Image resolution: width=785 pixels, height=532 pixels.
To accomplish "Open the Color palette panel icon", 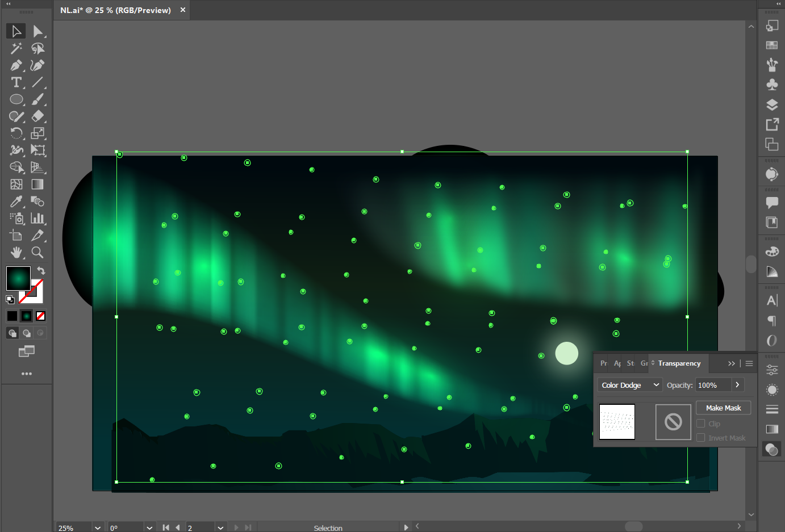I will (x=772, y=252).
